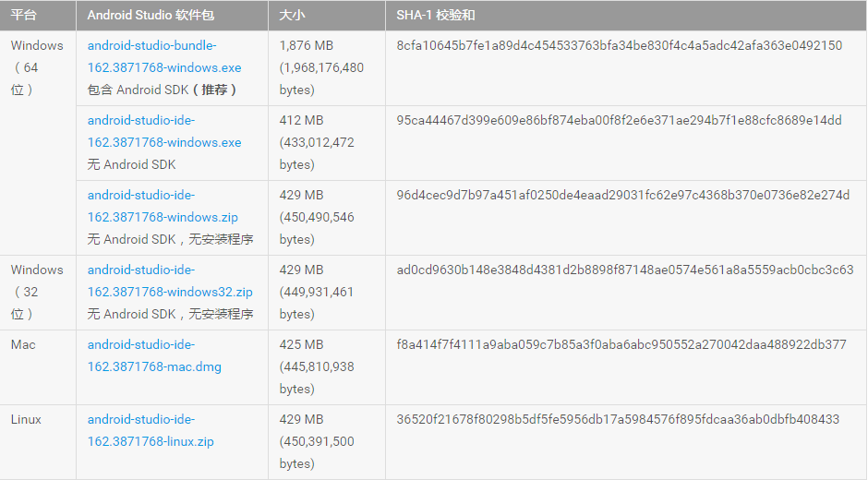The height and width of the screenshot is (480, 868).
Task: Click the SHA-1 校验和 column header
Action: (436, 16)
